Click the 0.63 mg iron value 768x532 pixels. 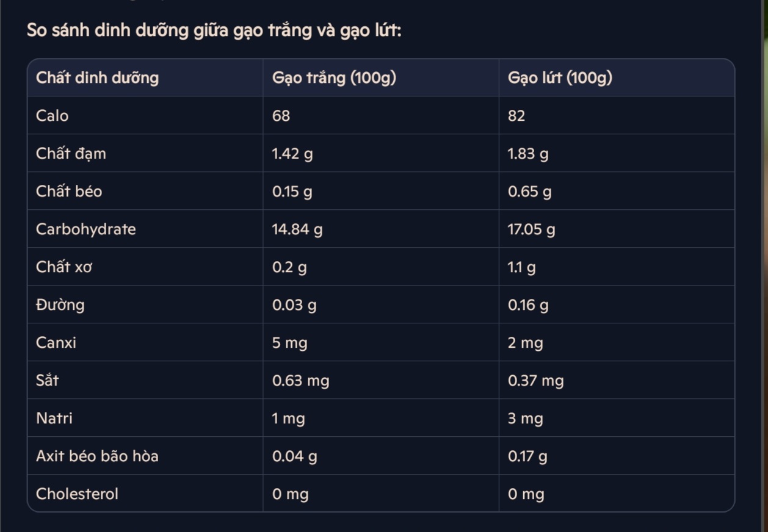coord(300,381)
